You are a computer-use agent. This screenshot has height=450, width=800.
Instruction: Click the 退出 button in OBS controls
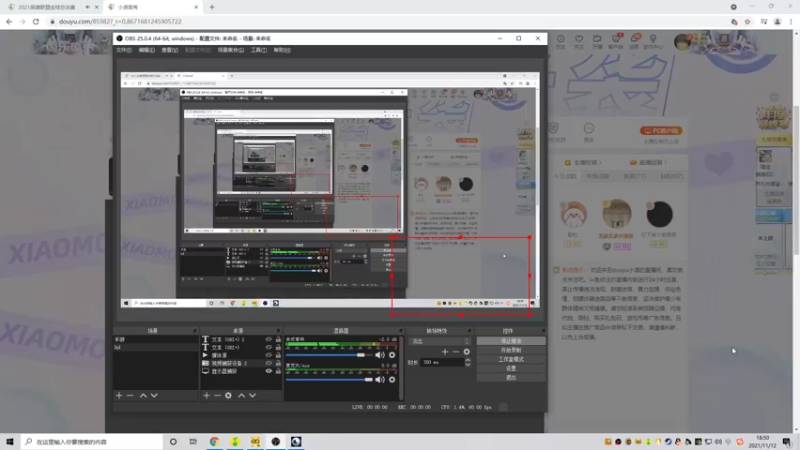[x=511, y=378]
